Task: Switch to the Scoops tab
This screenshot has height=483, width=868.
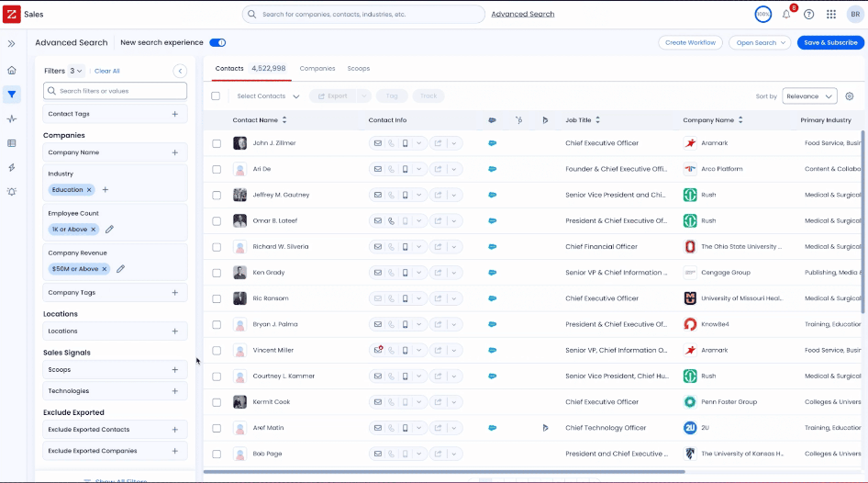Action: point(358,69)
